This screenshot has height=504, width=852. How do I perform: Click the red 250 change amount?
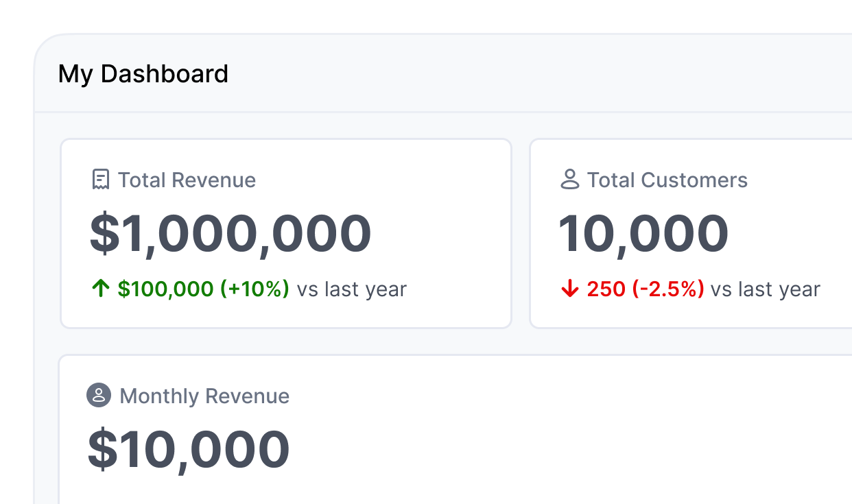coord(606,289)
